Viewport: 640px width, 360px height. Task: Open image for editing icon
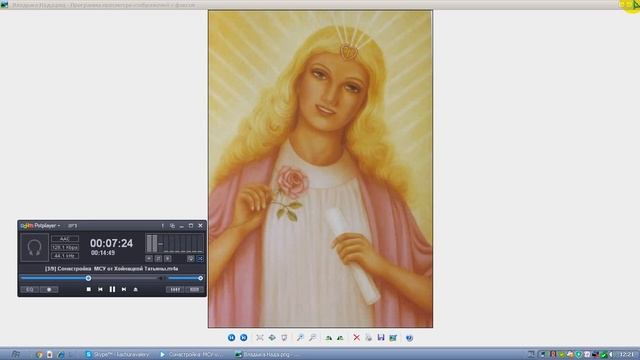[x=393, y=338]
